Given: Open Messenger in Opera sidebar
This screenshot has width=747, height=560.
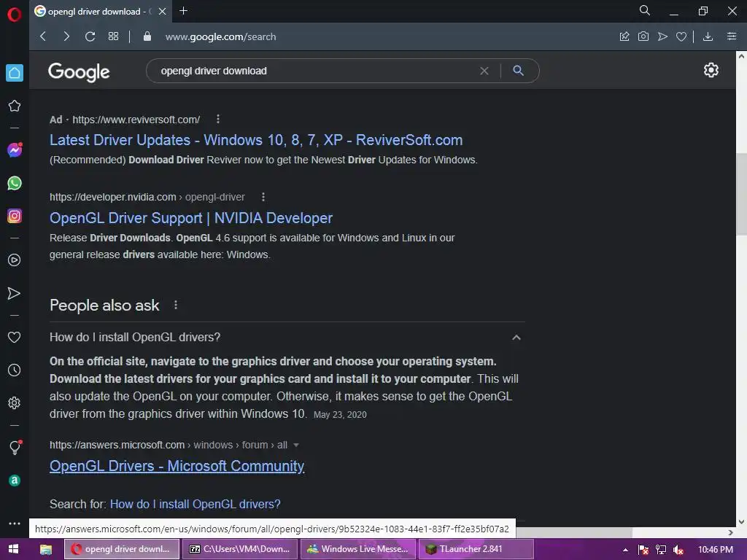Looking at the screenshot, I should (15, 150).
